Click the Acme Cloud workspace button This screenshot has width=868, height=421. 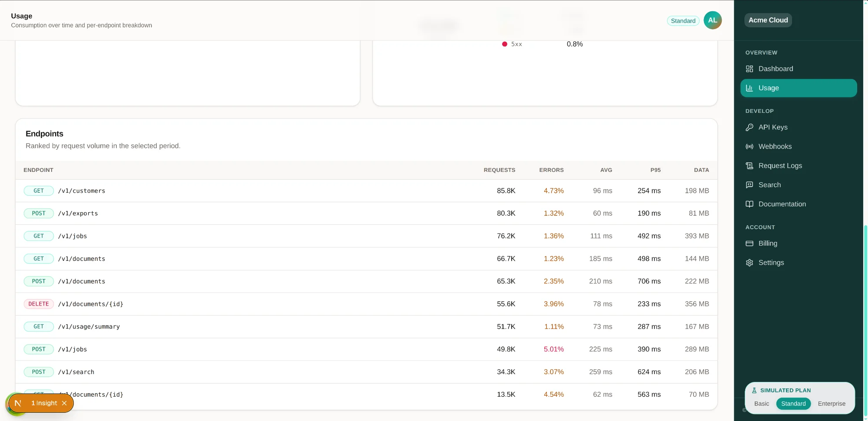pos(768,20)
